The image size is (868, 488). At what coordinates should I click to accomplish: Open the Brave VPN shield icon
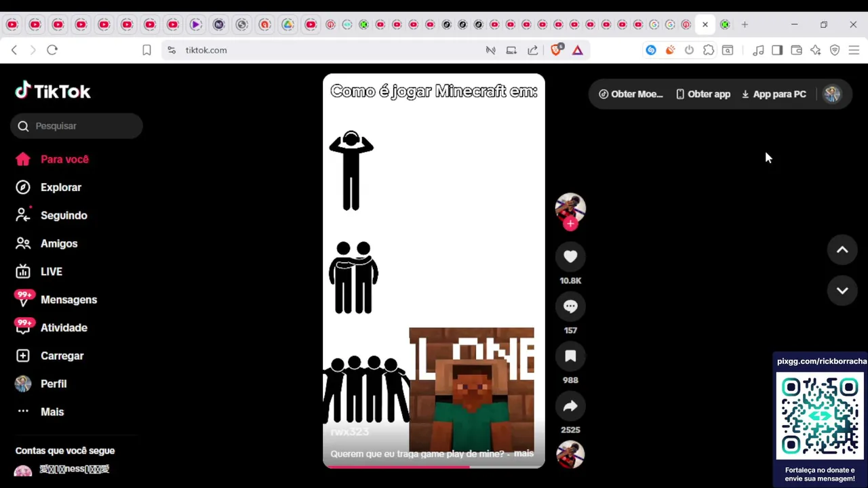[x=835, y=50]
